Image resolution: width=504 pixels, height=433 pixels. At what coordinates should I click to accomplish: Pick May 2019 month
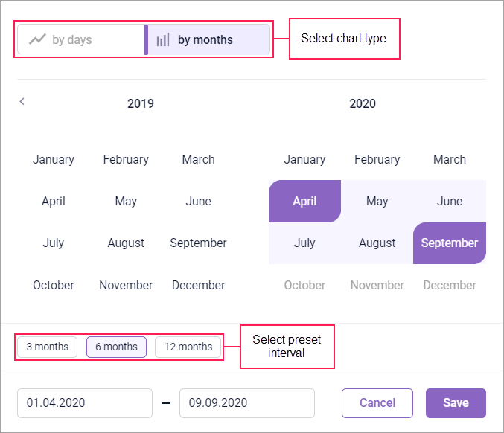click(126, 201)
